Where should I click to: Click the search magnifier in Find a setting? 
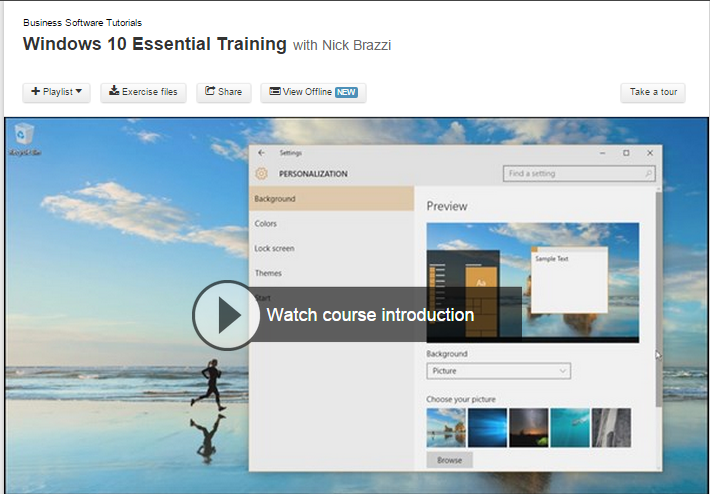tap(648, 173)
